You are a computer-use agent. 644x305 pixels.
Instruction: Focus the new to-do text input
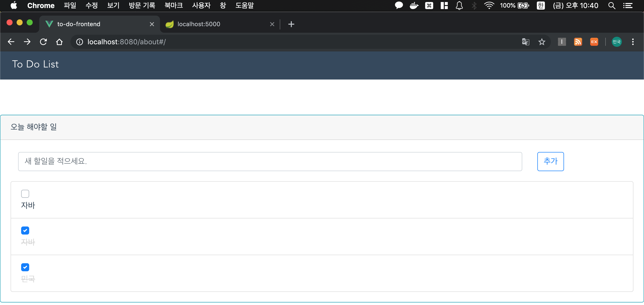click(270, 161)
